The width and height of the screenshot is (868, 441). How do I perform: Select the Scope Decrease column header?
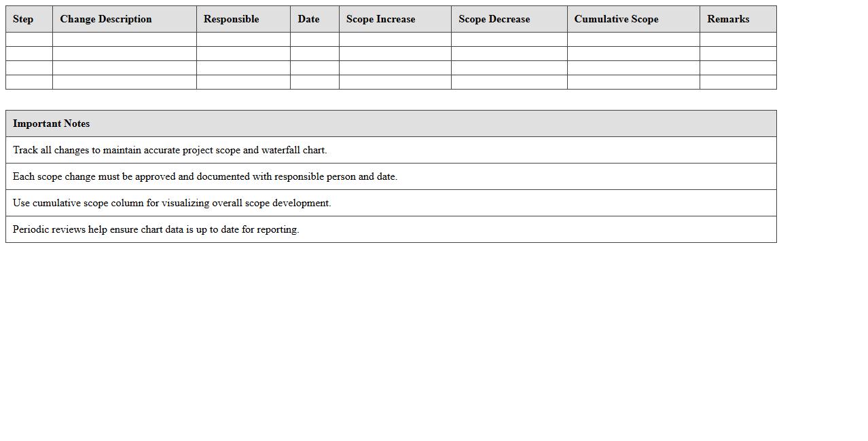(494, 19)
